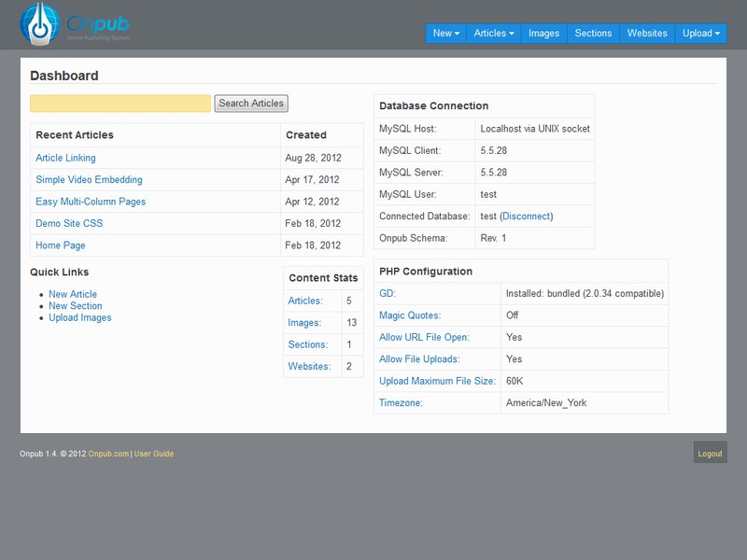Click the Dashboard page heading
Screen dimensions: 747x560
64,76
